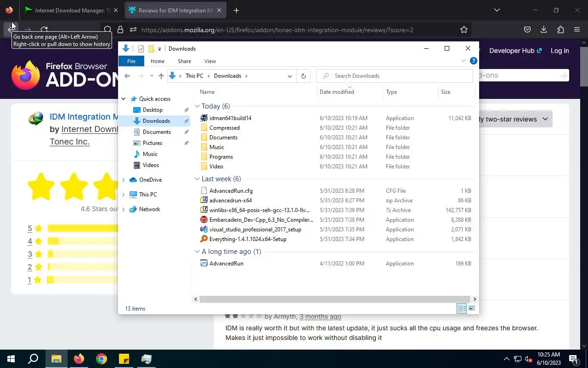Save page to Pocket
This screenshot has width=588, height=368.
pos(527,29)
